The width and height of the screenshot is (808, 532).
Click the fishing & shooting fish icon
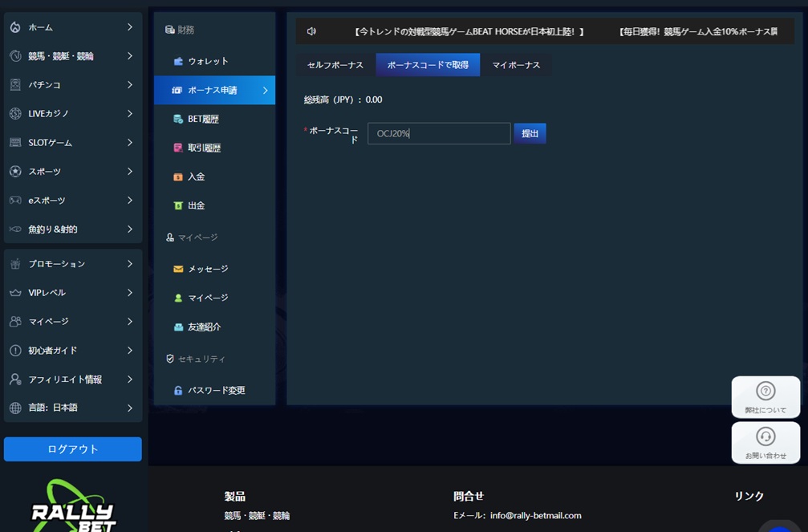15,229
